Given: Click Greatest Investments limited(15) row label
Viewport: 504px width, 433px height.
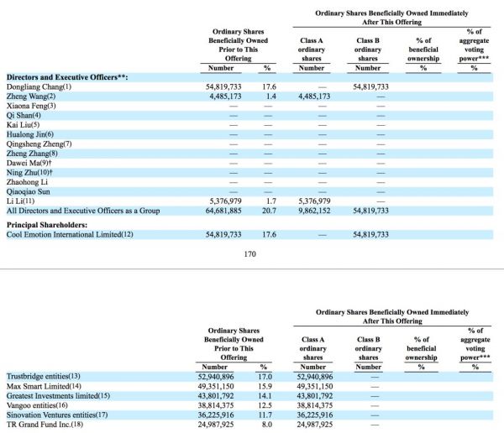Looking at the screenshot, I should coord(55,396).
